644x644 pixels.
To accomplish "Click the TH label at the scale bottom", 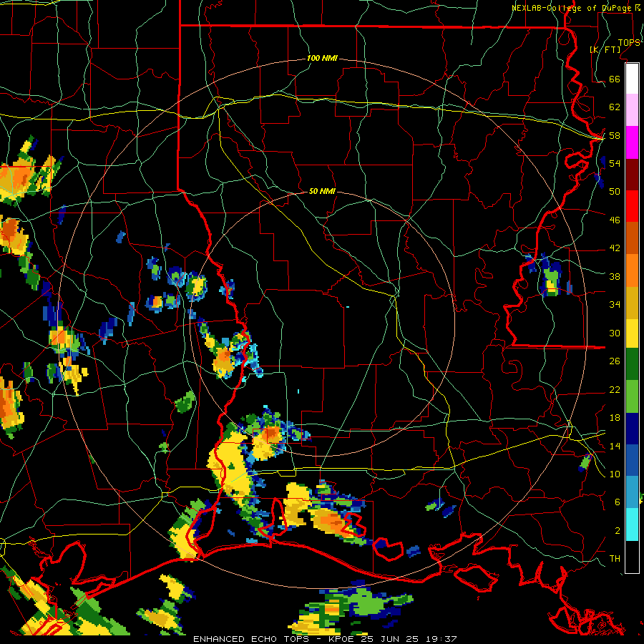I will (x=615, y=559).
